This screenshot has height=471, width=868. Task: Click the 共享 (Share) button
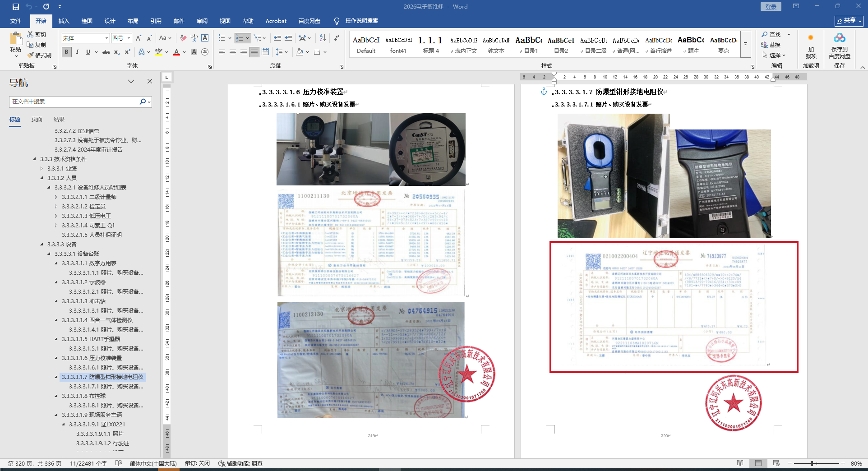[849, 21]
